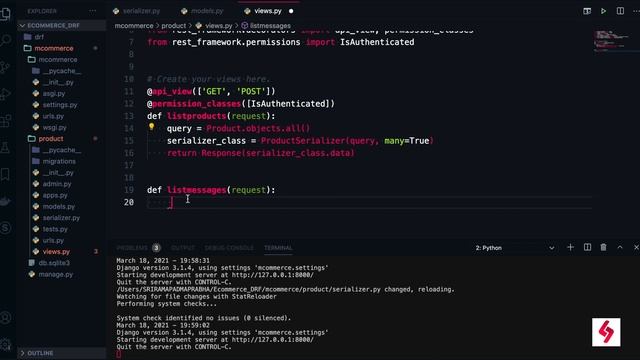This screenshot has height=360, width=640.
Task: Close unsaved views.py tab via dot
Action: point(291,11)
